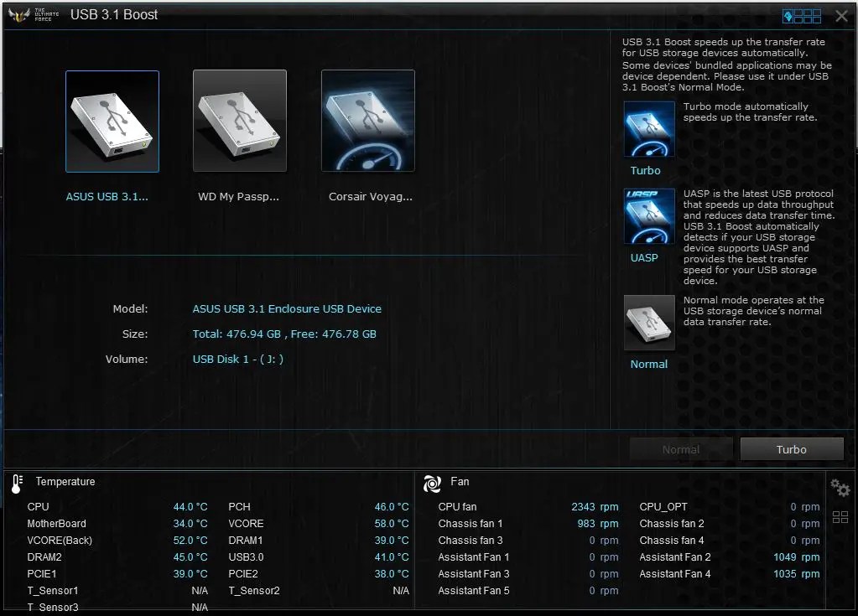Click the Assistant Fan 5 row
This screenshot has width=858, height=616.
(528, 590)
